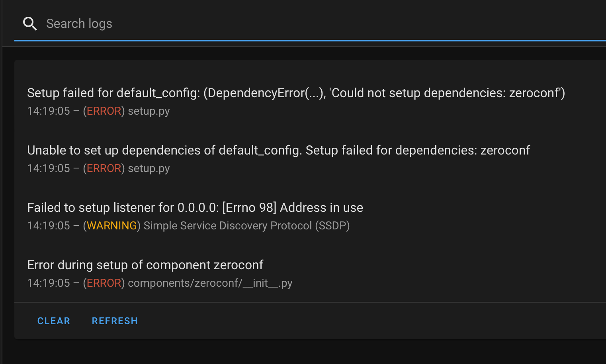This screenshot has height=364, width=606.
Task: Open the "Failed to setup listener" warning entry
Action: coord(195,207)
